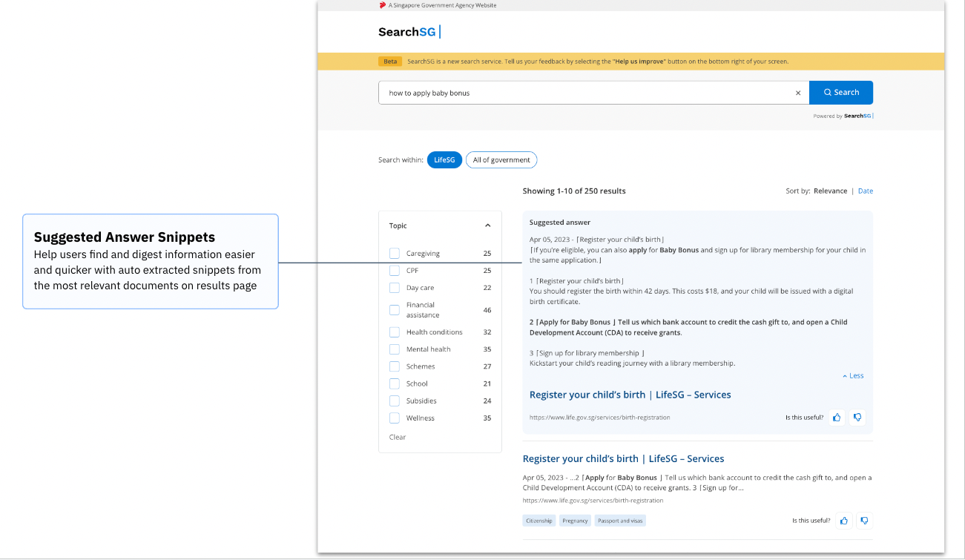This screenshot has height=560, width=965.
Task: Click the thumbs up icon for the suggested answer
Action: tap(837, 417)
